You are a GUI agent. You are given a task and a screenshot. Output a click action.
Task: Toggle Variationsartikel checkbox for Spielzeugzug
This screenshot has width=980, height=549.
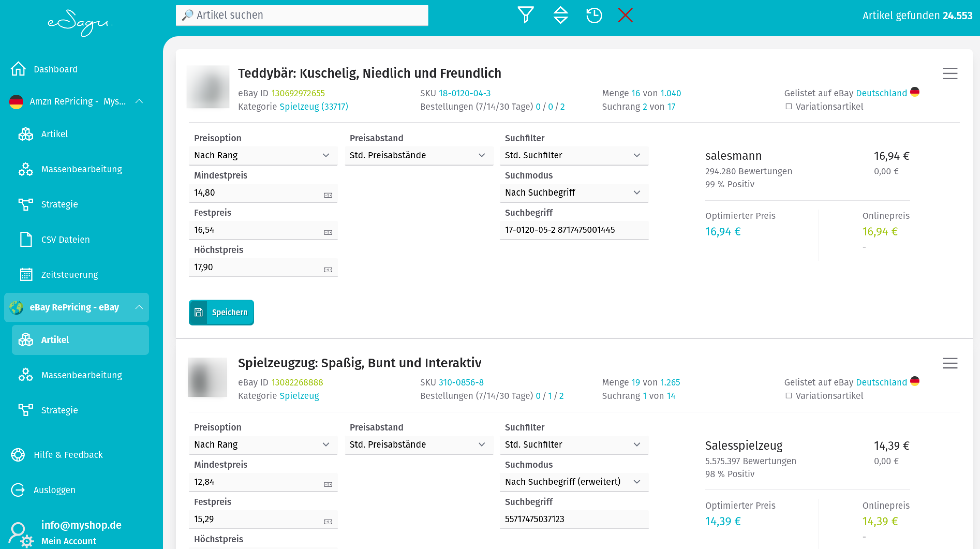tap(789, 396)
